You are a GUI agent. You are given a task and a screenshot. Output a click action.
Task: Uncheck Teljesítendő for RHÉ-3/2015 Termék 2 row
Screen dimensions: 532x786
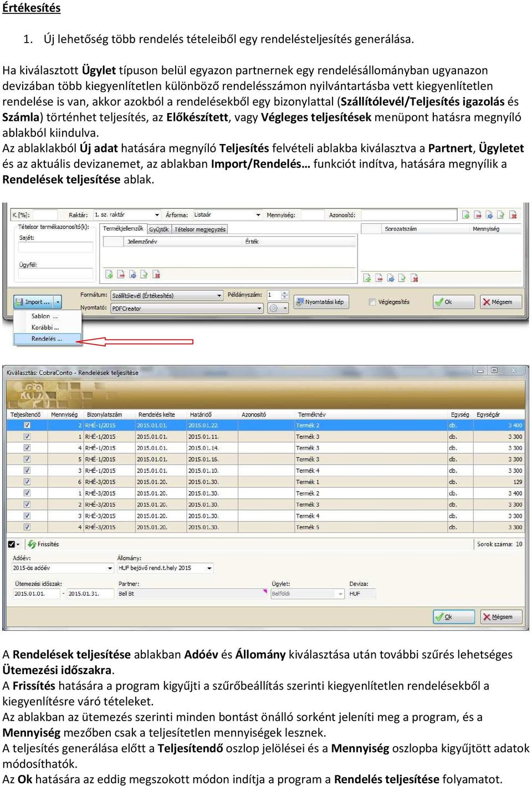pos(27,493)
